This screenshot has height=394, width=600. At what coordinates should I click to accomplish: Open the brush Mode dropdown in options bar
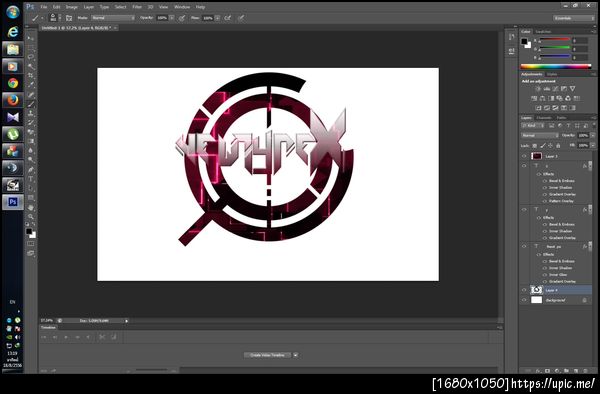(113, 18)
